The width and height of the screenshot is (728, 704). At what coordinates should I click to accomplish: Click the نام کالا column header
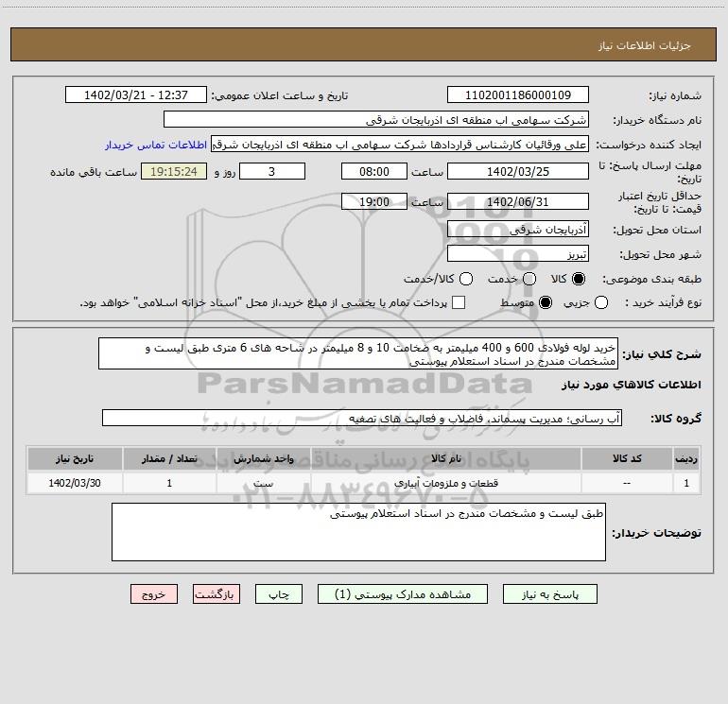pyautogui.click(x=445, y=458)
